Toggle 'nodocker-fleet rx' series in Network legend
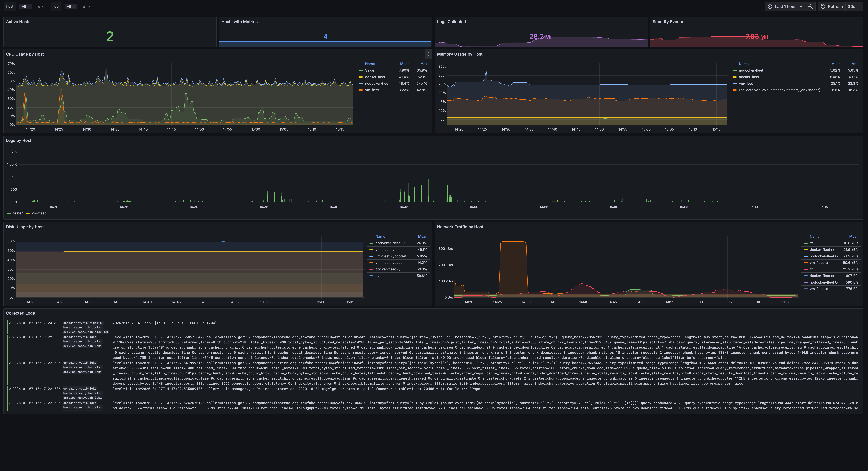The height and width of the screenshot is (471, 868). pos(824,256)
